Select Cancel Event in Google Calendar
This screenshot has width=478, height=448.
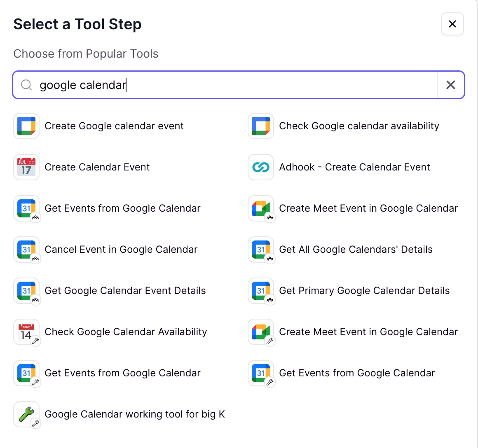121,250
